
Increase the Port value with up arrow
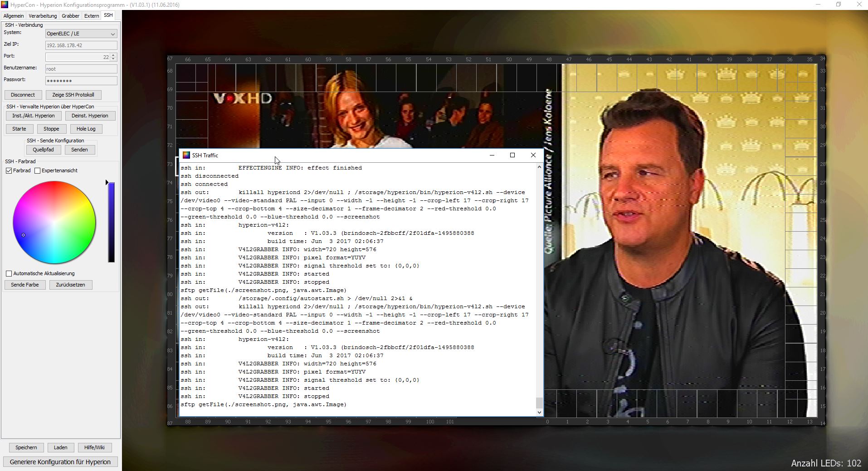click(x=113, y=55)
